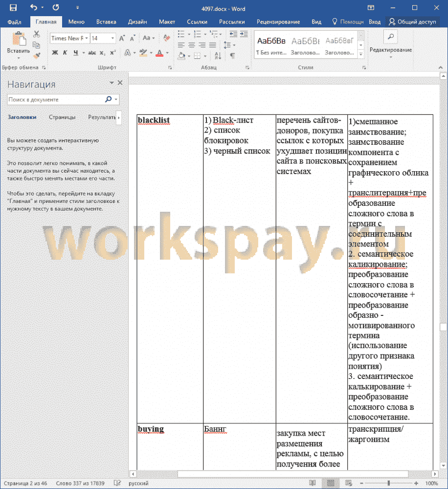Click the Общий доступ share button
Screen dimensions: 448x489
[412, 22]
